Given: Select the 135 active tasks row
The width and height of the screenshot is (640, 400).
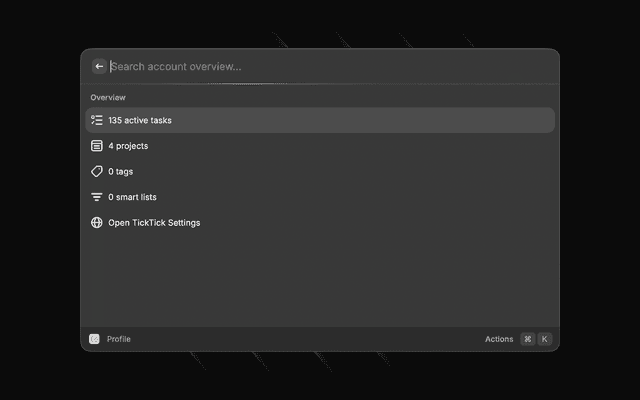Looking at the screenshot, I should [320, 120].
